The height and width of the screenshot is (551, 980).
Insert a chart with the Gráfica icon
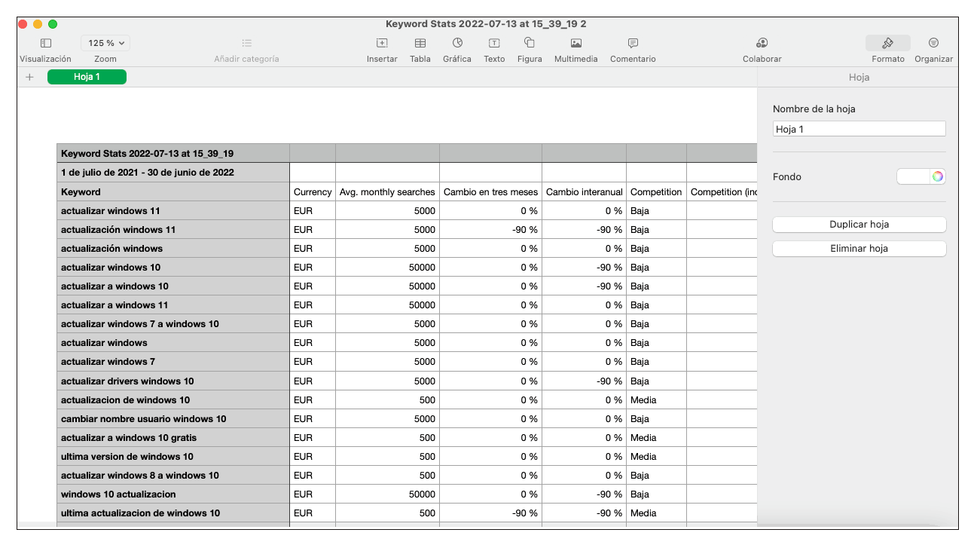tap(457, 44)
